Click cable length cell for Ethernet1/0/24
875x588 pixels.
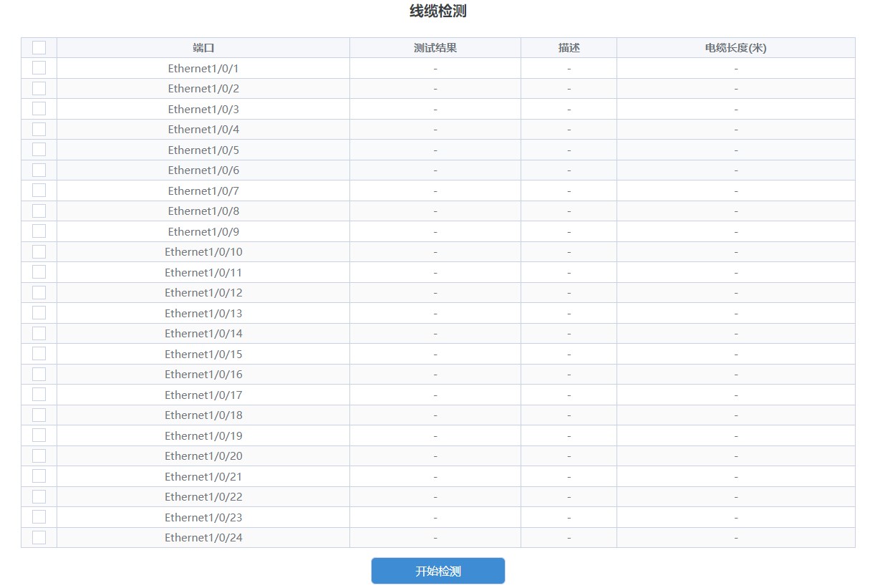click(x=736, y=537)
